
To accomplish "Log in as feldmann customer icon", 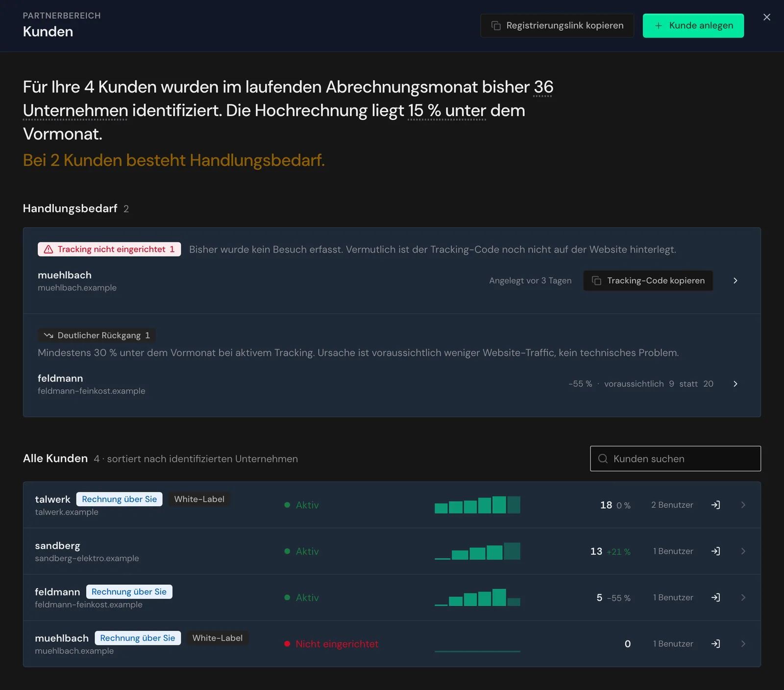I will click(715, 597).
